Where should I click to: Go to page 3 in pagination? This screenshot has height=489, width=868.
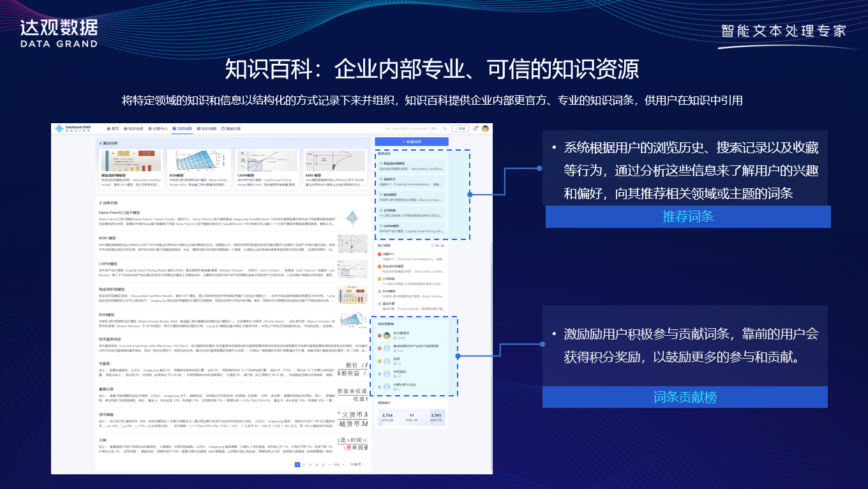pos(310,464)
